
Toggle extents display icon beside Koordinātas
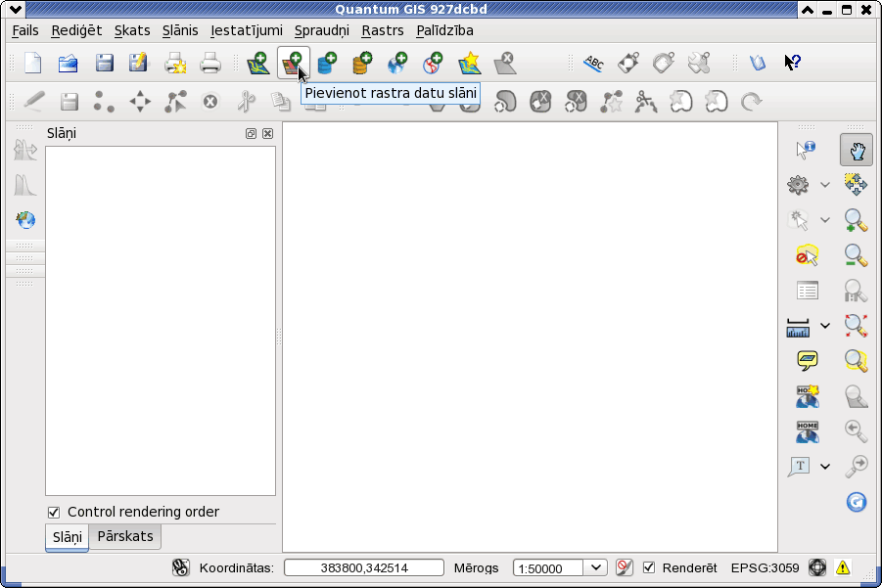pyautogui.click(x=180, y=567)
